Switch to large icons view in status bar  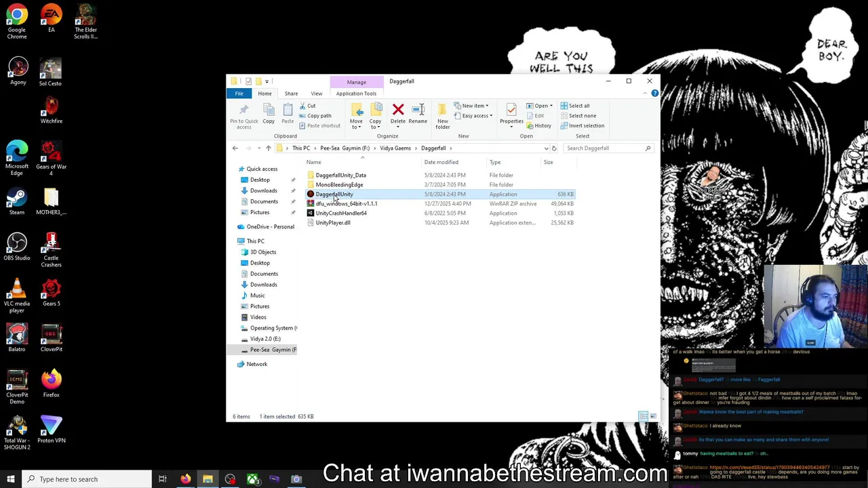[653, 416]
